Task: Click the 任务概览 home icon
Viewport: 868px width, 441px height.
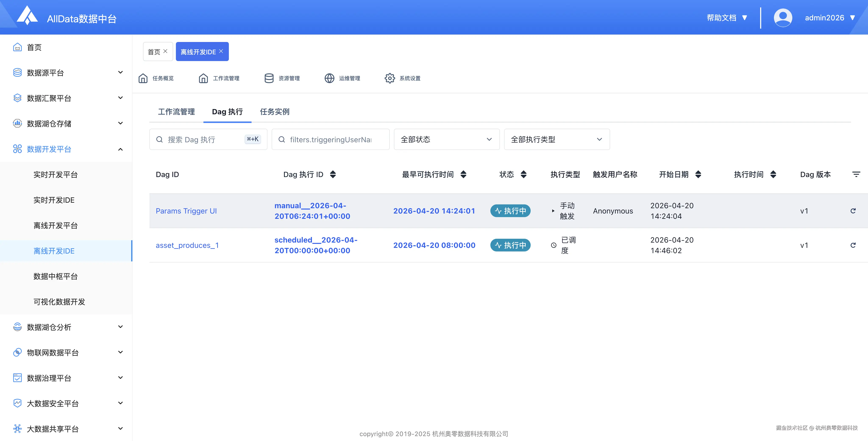Action: coord(143,78)
